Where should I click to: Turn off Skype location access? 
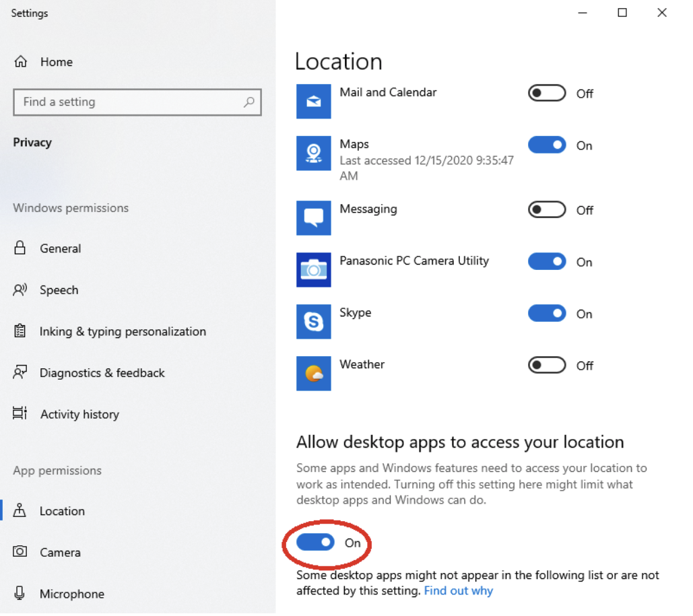[x=546, y=313]
